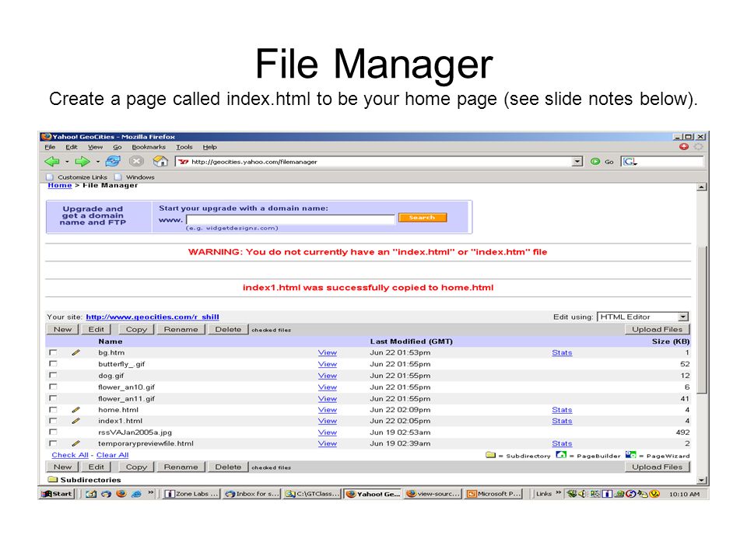
Task: Open the Go menu
Action: point(117,147)
